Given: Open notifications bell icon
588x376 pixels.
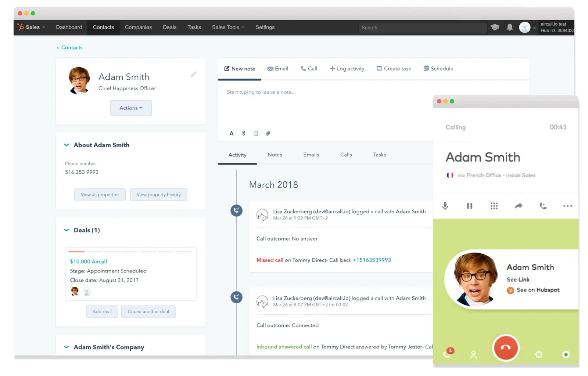Looking at the screenshot, I should tap(510, 27).
